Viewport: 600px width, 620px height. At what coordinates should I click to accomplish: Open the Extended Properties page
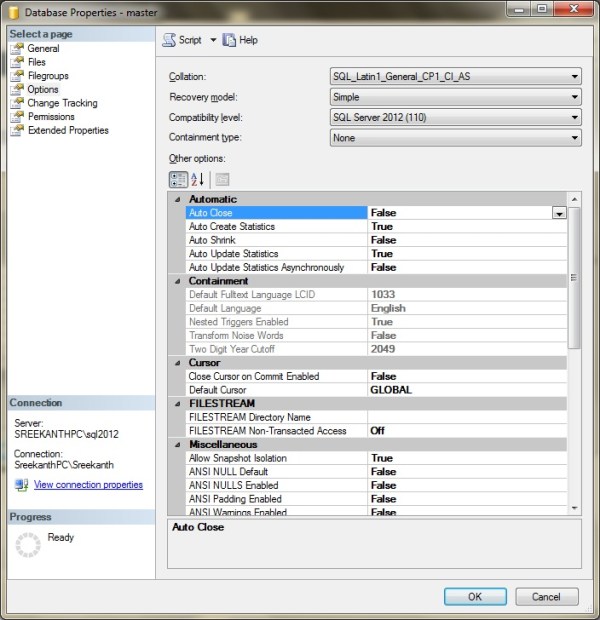click(68, 130)
